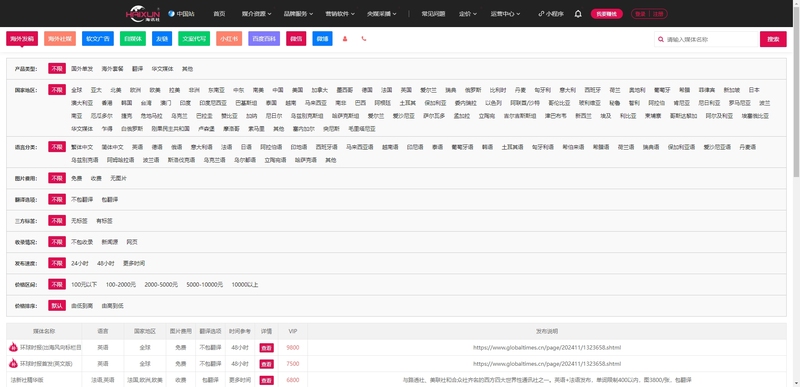Switch to the 海外社媒 tab
This screenshot has height=387, width=800.
click(60, 39)
